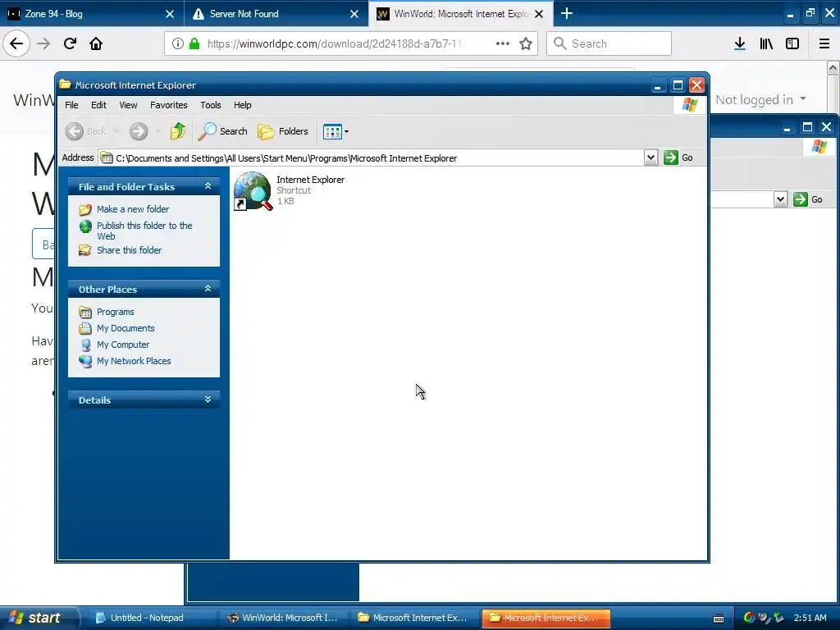Switch to the non-highlighted Microsoft Internet Explorer taskbar button
Image resolution: width=840 pixels, height=630 pixels.
click(415, 618)
